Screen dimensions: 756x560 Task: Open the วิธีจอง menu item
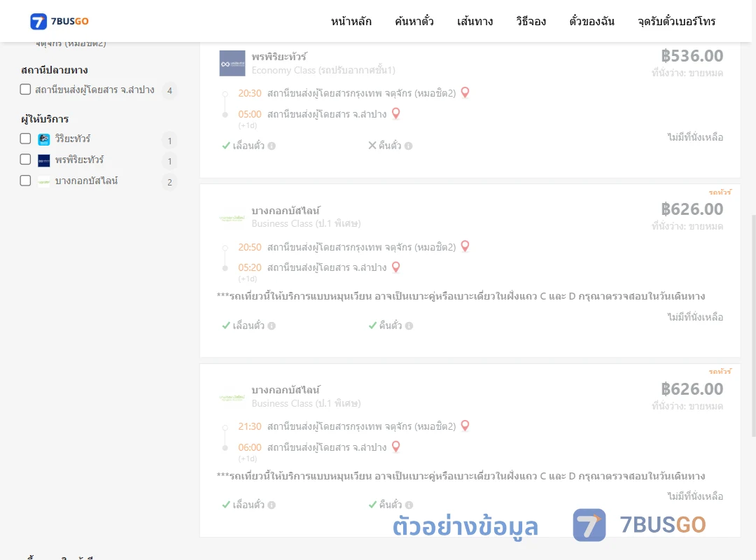click(x=531, y=21)
